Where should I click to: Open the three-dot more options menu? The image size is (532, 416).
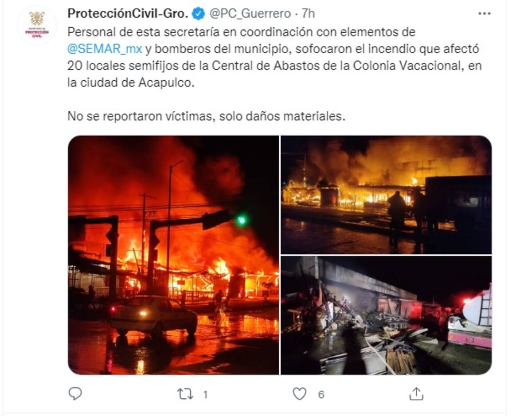point(484,14)
